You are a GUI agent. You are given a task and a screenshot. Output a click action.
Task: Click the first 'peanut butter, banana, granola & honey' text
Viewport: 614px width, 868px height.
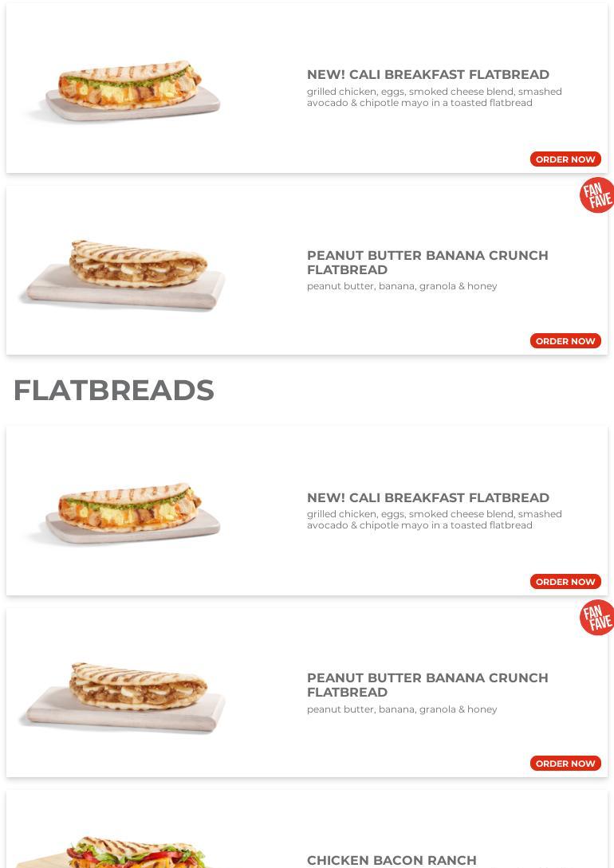(x=402, y=286)
